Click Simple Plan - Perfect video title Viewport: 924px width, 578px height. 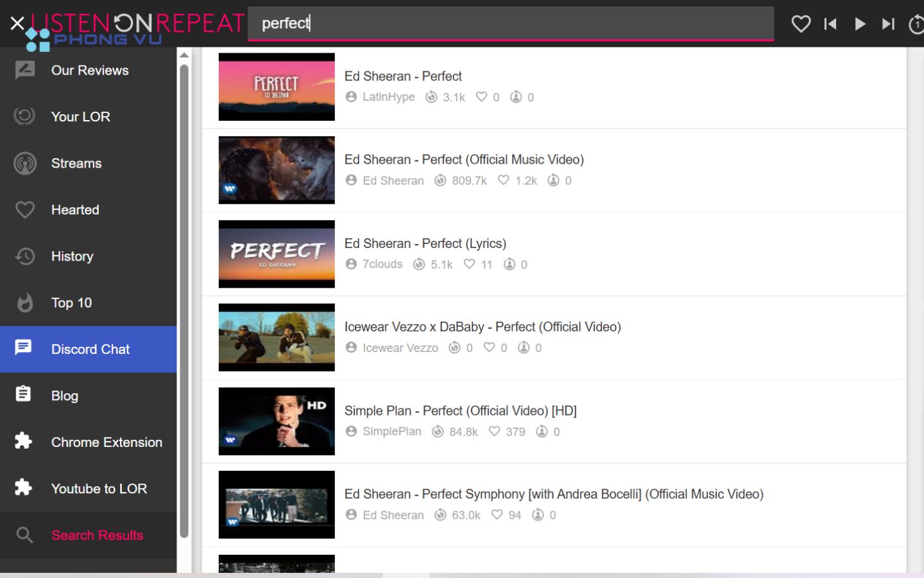(460, 410)
